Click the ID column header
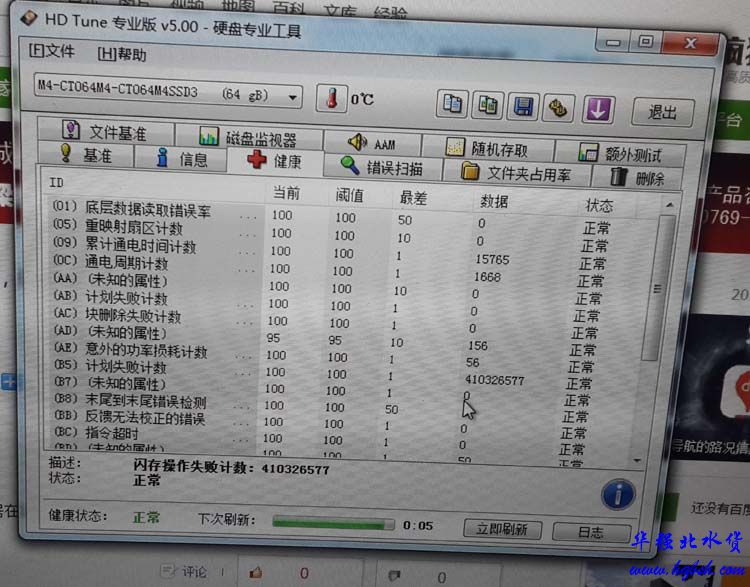 coord(56,182)
